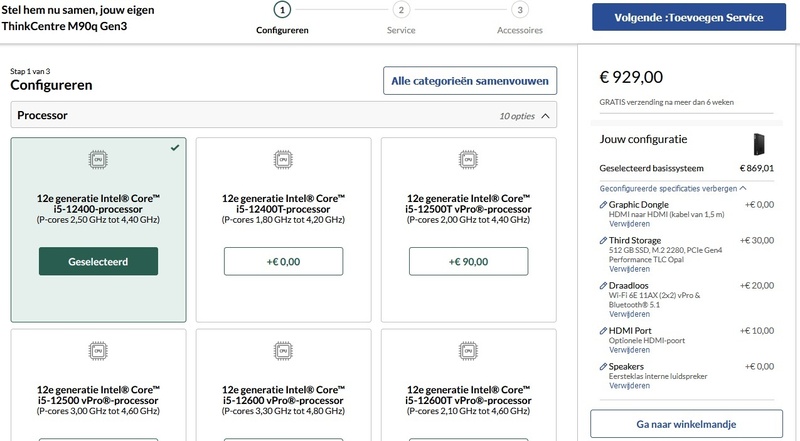This screenshot has height=441, width=800.
Task: Collapse the Processor section chevron
Action: click(545, 116)
